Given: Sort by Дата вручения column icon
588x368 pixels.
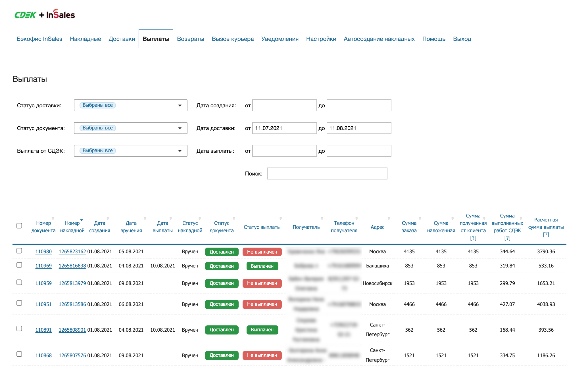Looking at the screenshot, I should pyautogui.click(x=145, y=218).
